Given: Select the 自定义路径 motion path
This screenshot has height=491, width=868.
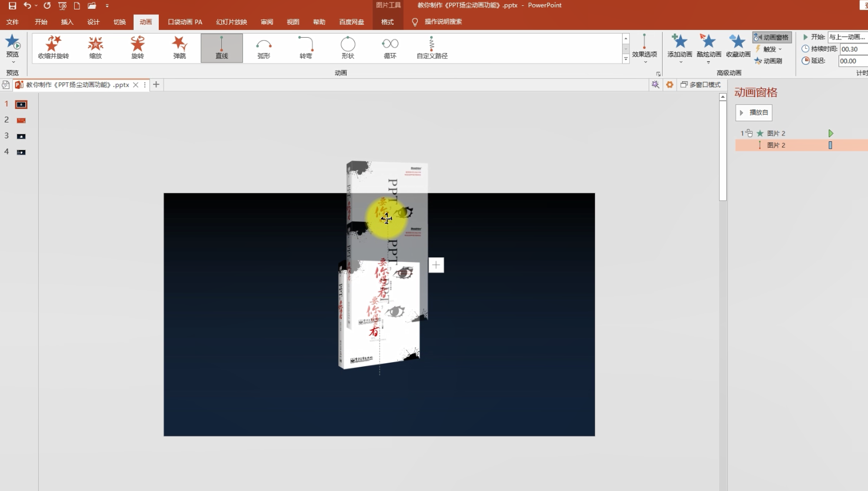Looking at the screenshot, I should pos(432,48).
